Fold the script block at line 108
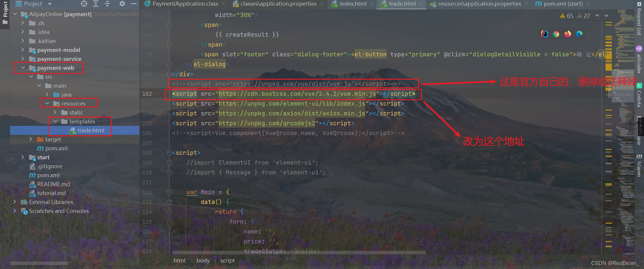644x269 pixels. point(169,153)
